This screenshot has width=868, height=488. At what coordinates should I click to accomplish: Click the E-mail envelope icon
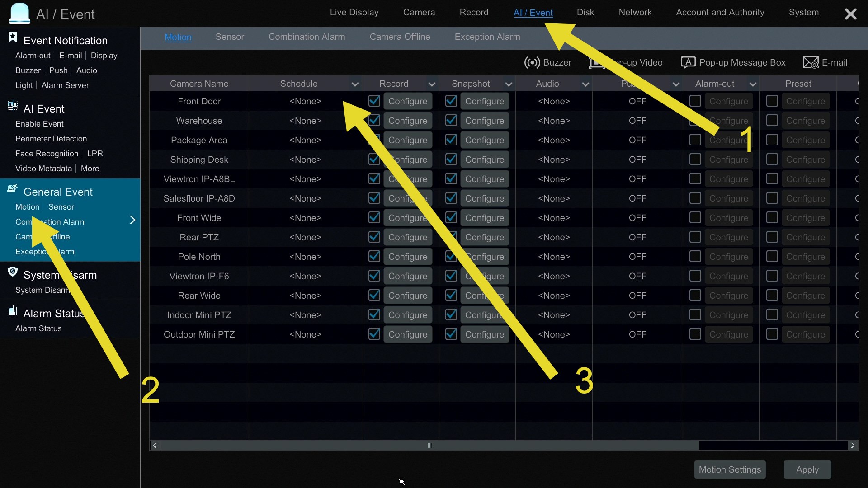810,62
